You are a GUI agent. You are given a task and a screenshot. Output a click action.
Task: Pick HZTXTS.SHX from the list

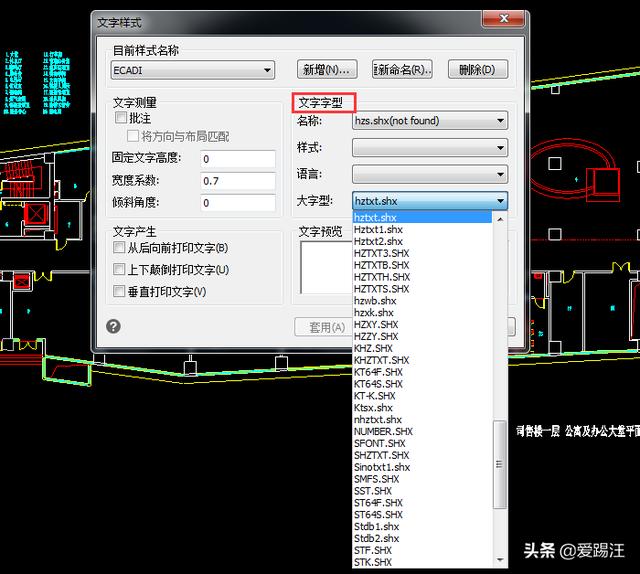pos(422,289)
